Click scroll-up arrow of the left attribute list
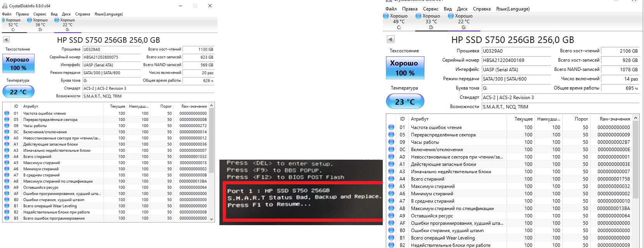The height and width of the screenshot is (248, 644). tap(212, 106)
